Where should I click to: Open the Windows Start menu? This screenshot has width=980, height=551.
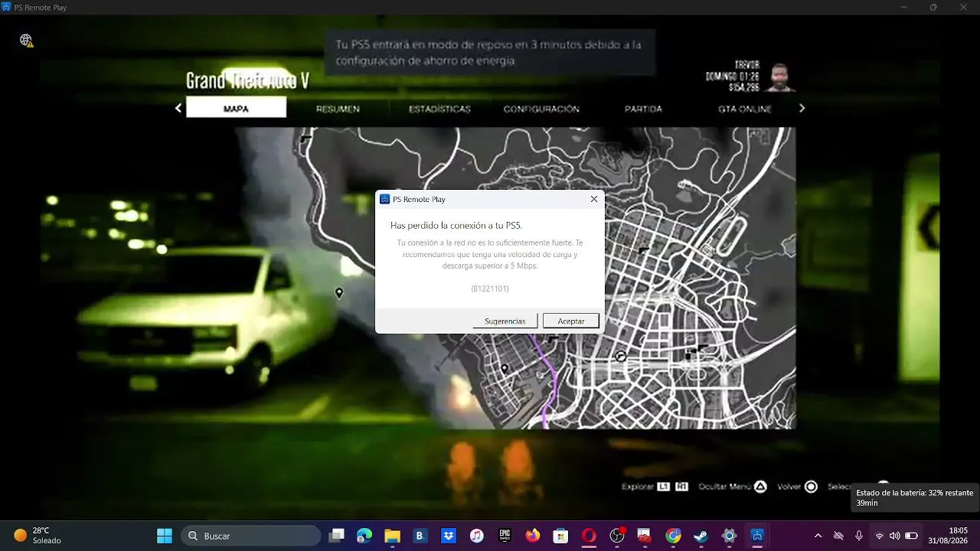164,536
